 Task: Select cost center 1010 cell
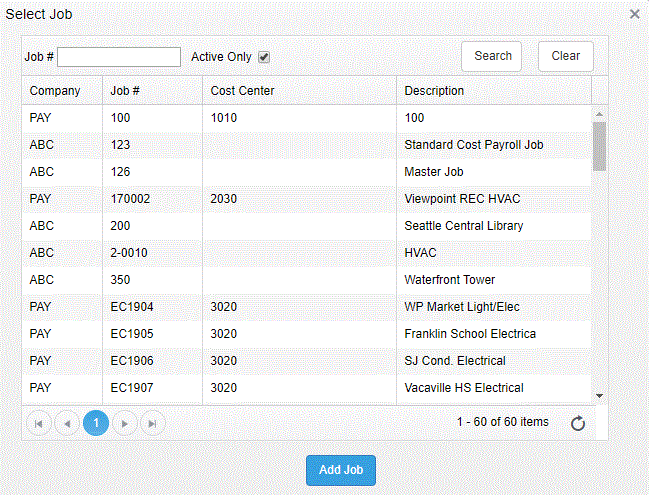[299, 118]
